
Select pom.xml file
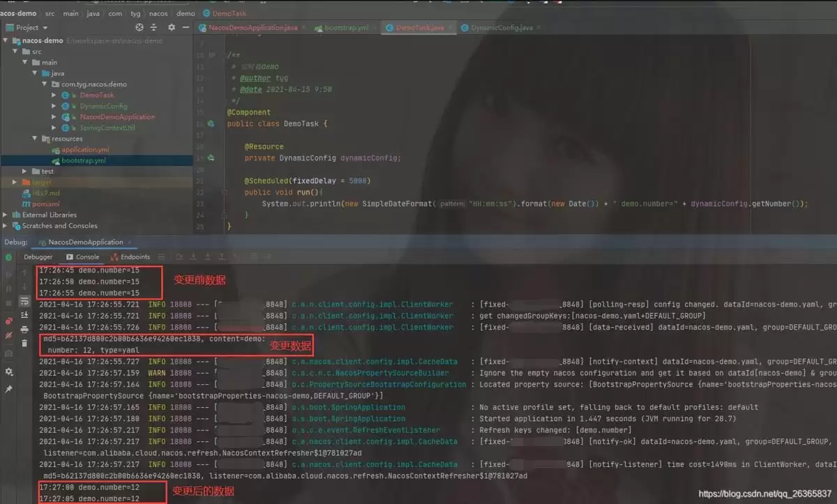45,204
